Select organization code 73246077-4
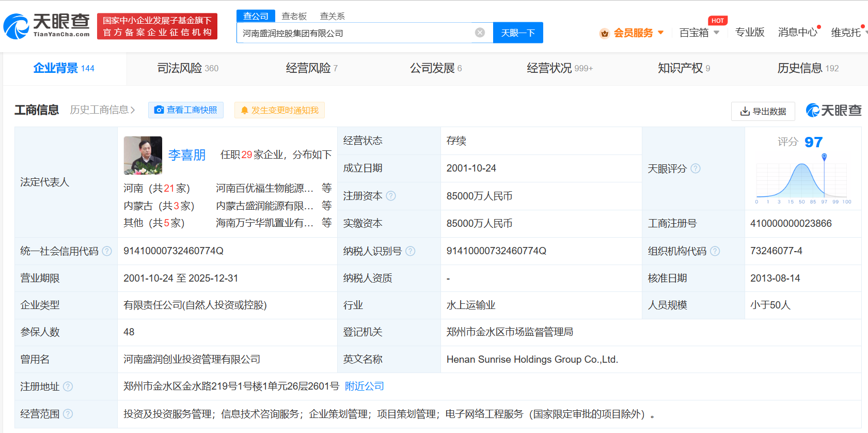This screenshot has height=433, width=868. click(776, 251)
